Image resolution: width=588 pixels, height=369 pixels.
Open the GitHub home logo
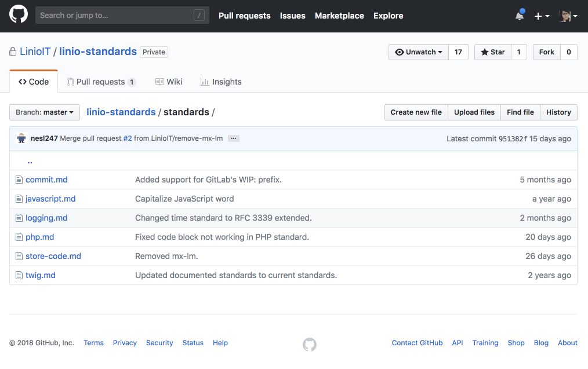[x=19, y=14]
